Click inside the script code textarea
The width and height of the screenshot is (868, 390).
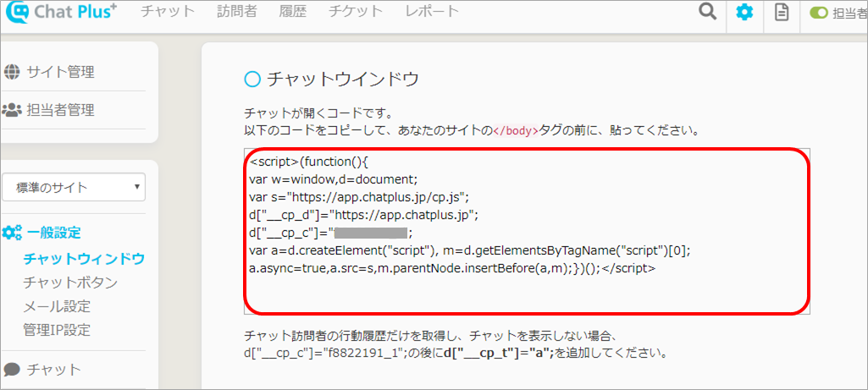click(527, 231)
